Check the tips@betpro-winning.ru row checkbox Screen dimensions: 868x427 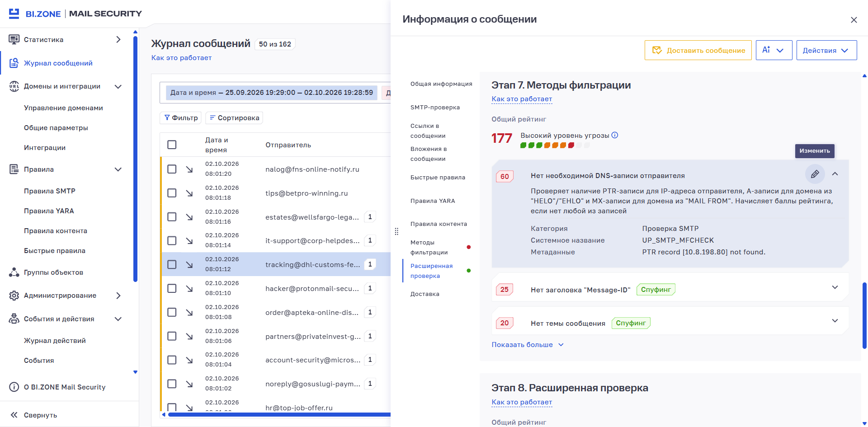tap(172, 193)
